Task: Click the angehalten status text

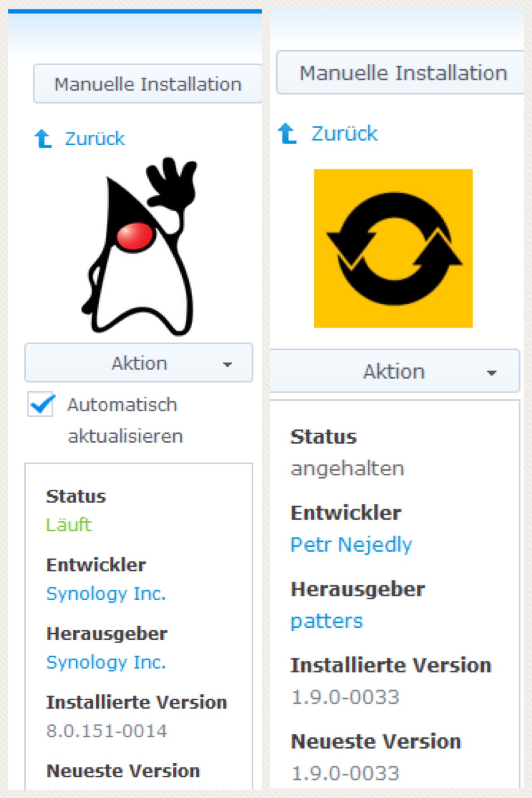Action: click(x=348, y=469)
